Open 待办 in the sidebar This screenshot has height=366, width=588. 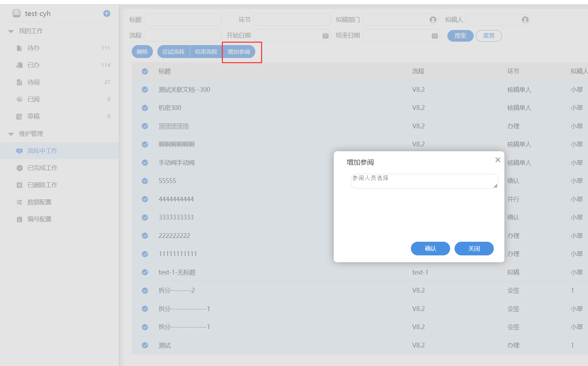pos(59,48)
